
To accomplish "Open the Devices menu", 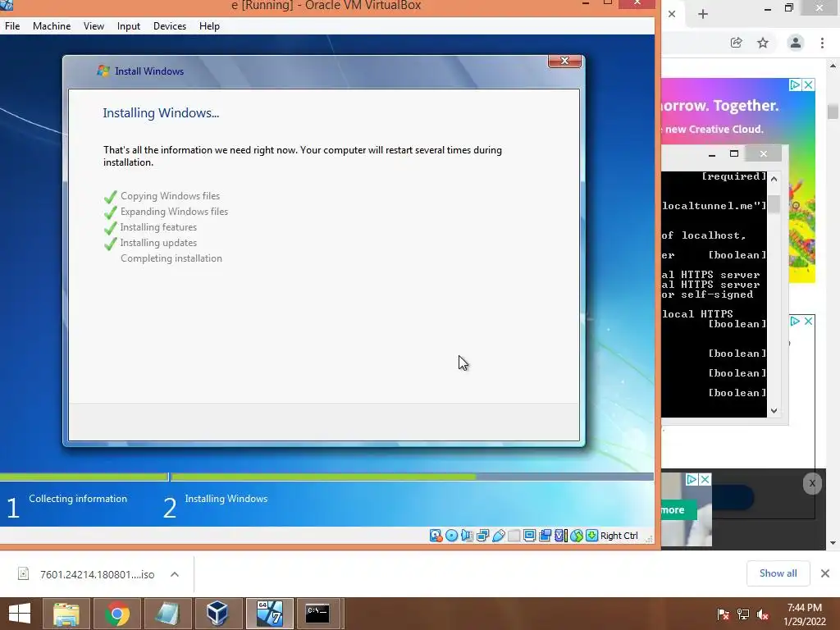I will coord(169,25).
